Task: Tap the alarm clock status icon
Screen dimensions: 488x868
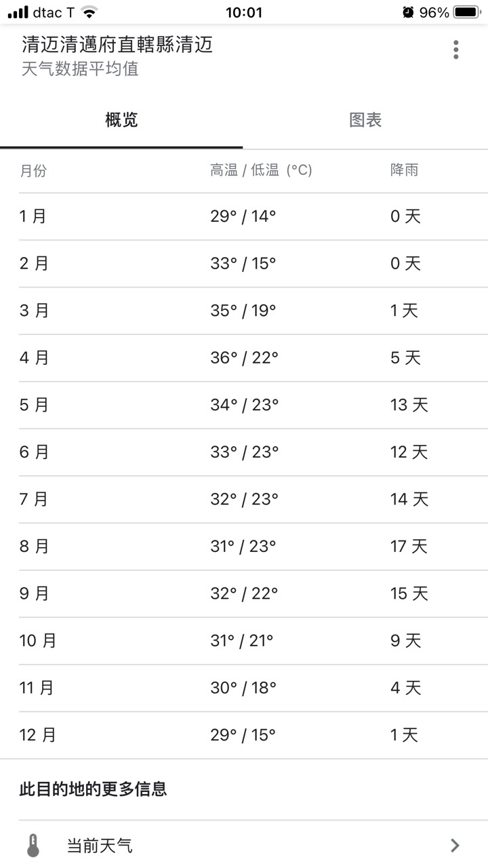Action: pos(408,12)
